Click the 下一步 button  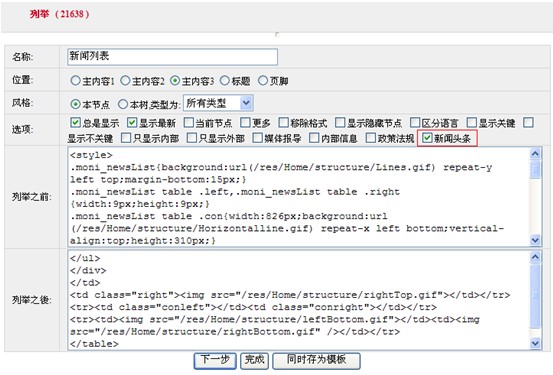point(215,361)
